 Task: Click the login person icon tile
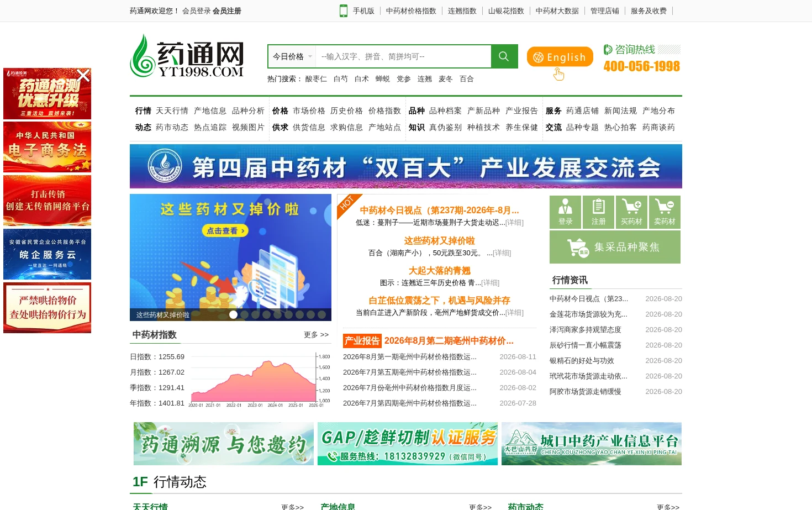coord(565,212)
